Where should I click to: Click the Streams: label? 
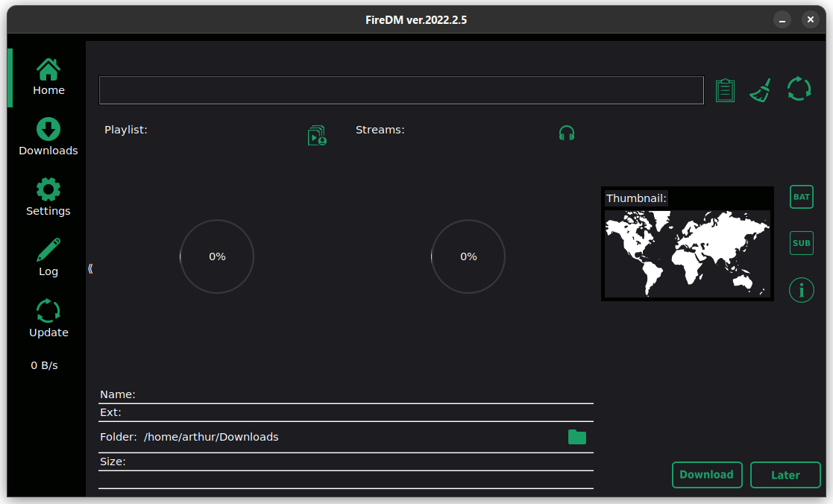coord(380,130)
